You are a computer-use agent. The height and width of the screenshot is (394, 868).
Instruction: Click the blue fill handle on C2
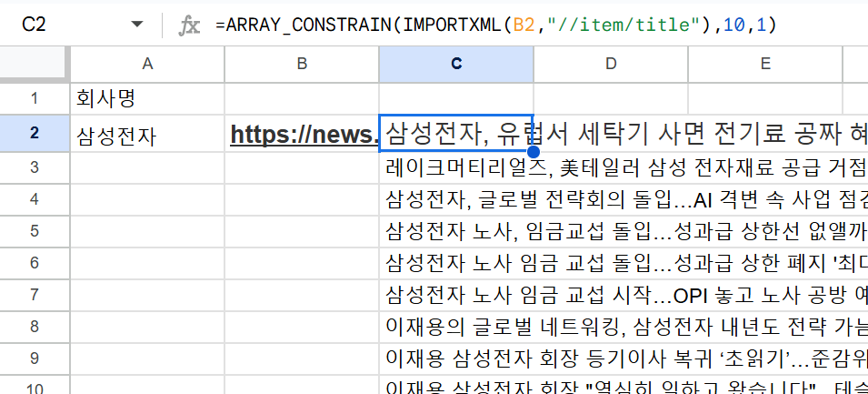[534, 152]
